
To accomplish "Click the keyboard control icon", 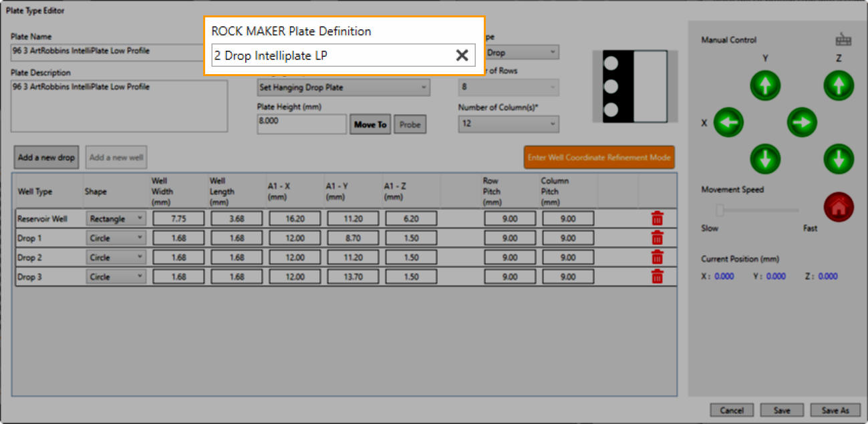I will pyautogui.click(x=843, y=40).
